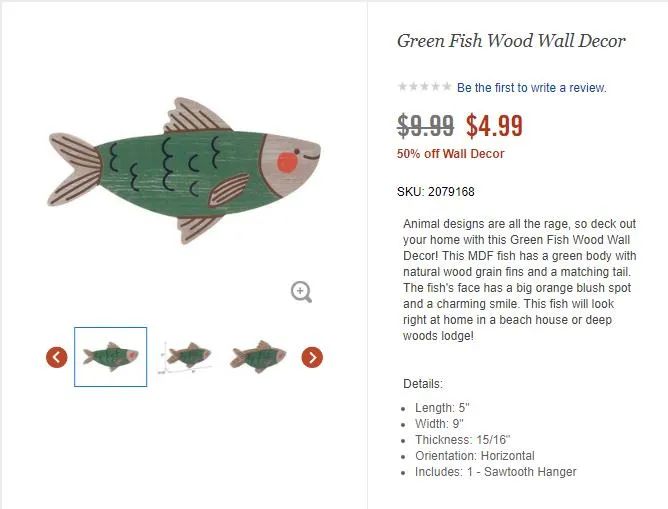Select the fish thumbnail with dimension lines
The width and height of the screenshot is (668, 509).
click(184, 357)
